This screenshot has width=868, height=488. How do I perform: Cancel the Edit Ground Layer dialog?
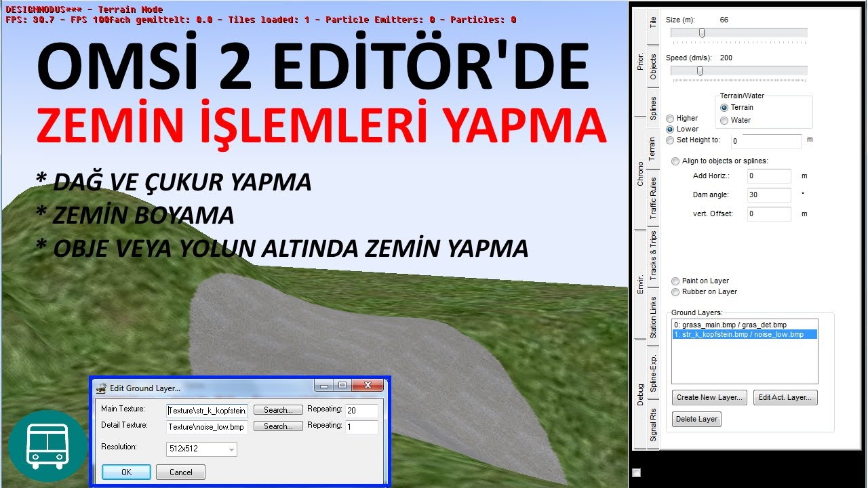click(x=180, y=472)
